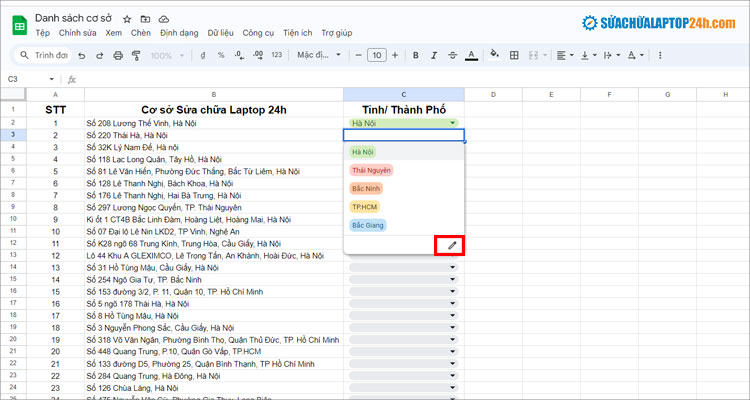The height and width of the screenshot is (400, 750).
Task: Star the Danh sách cơ sở document
Action: (x=127, y=19)
